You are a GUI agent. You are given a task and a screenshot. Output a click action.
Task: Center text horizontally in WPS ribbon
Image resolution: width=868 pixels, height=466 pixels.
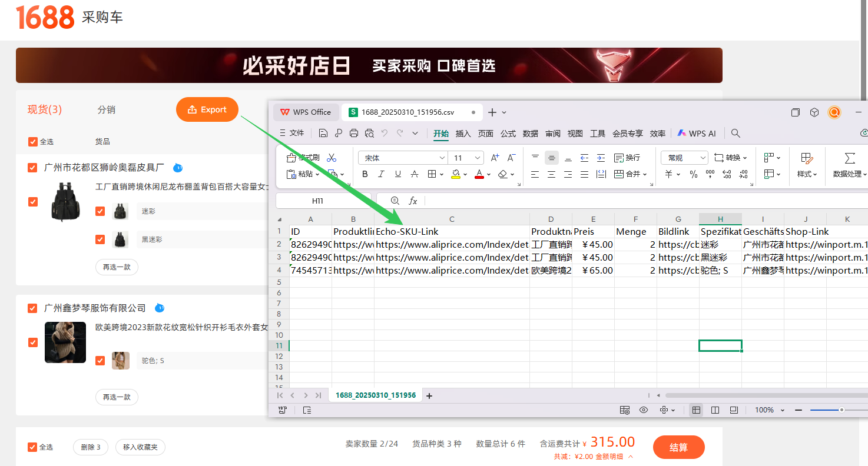pos(551,174)
